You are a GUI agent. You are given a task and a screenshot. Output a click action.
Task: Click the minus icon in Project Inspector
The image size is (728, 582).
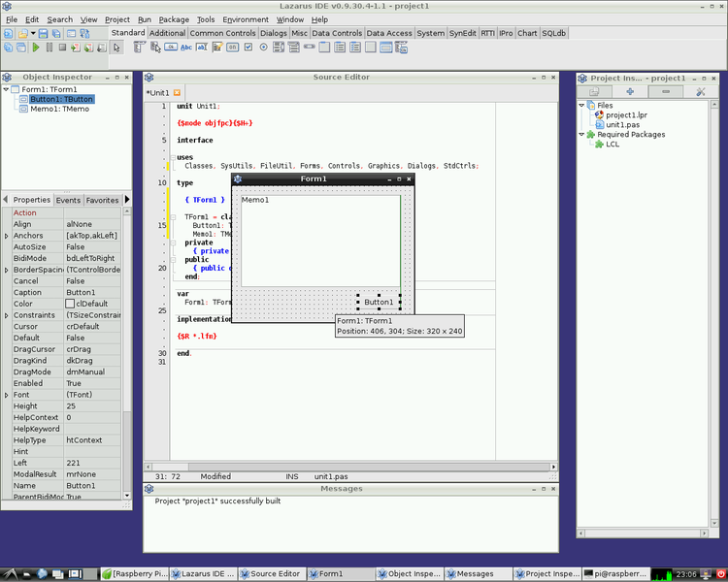click(665, 91)
